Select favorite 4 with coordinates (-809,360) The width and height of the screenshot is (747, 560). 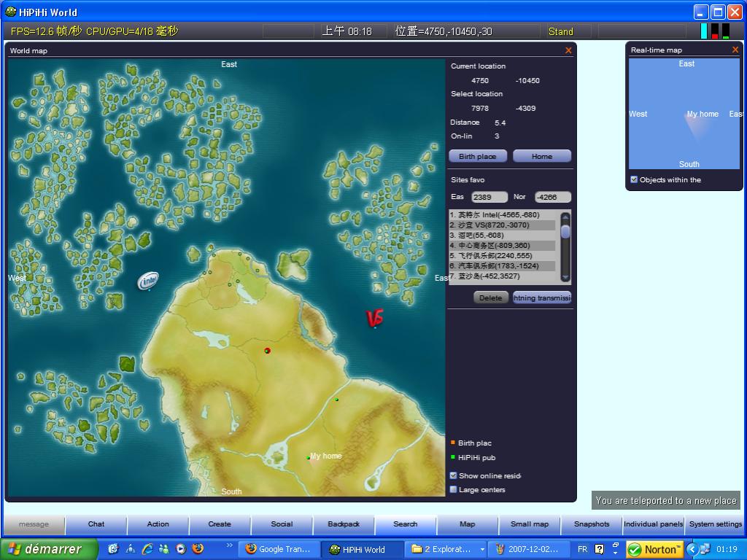point(503,245)
